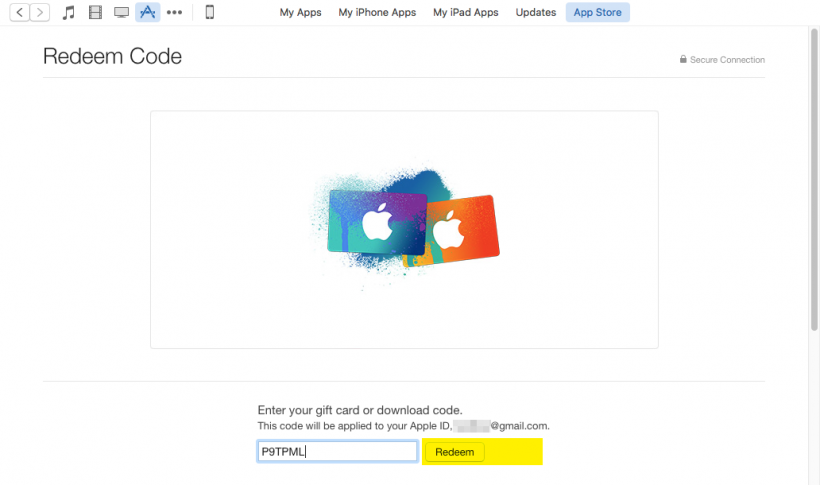Select the Updates tab

tap(535, 13)
